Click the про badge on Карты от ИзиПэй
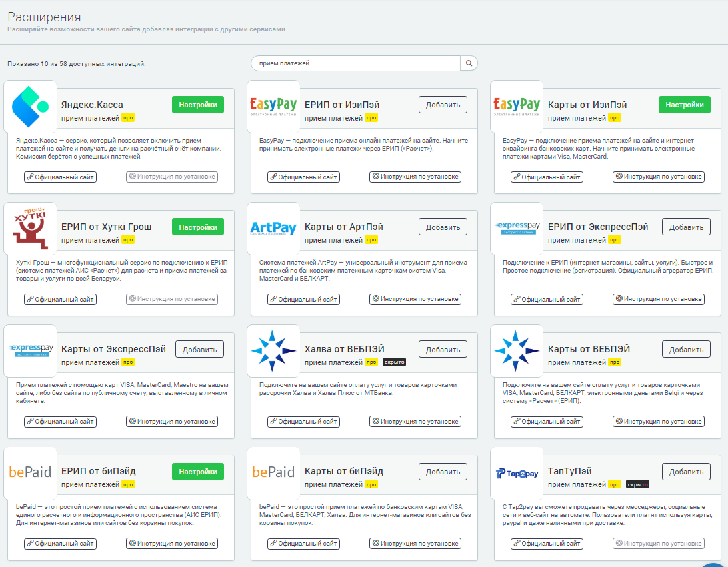Viewport: 728px width, 567px height. (x=615, y=118)
